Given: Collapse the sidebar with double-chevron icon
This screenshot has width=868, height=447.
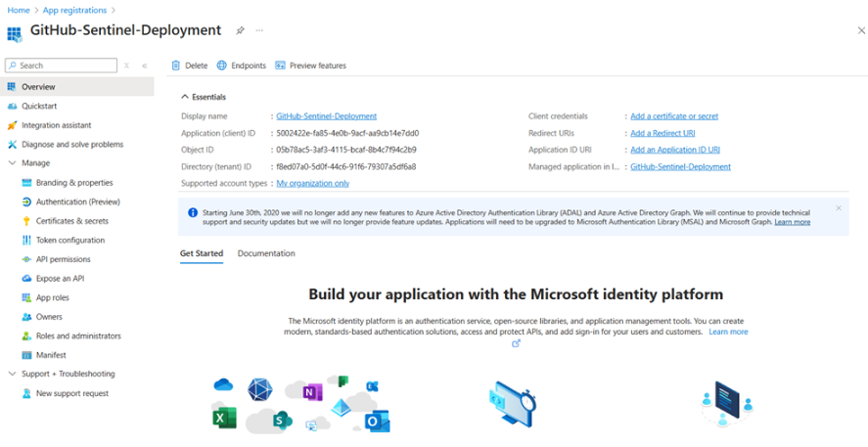Looking at the screenshot, I should click(145, 66).
